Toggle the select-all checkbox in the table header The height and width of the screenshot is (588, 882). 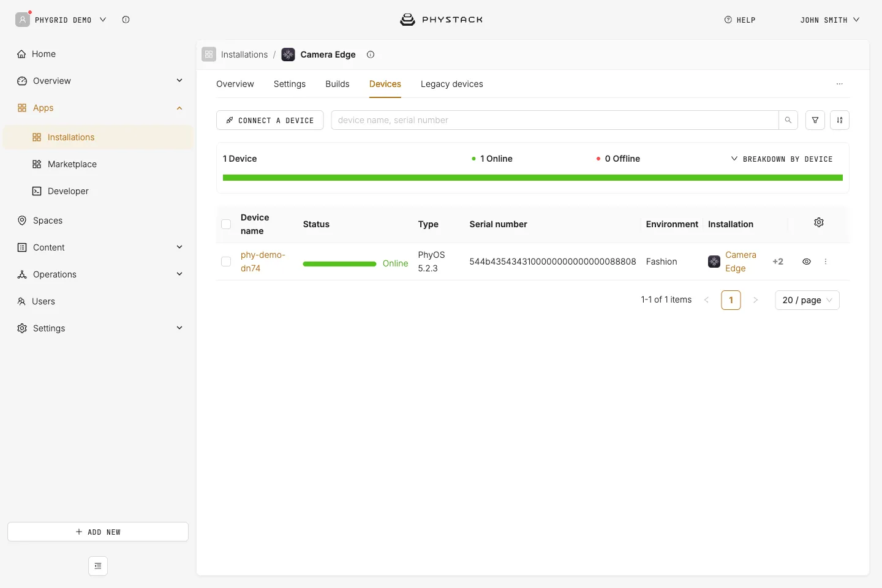(226, 224)
